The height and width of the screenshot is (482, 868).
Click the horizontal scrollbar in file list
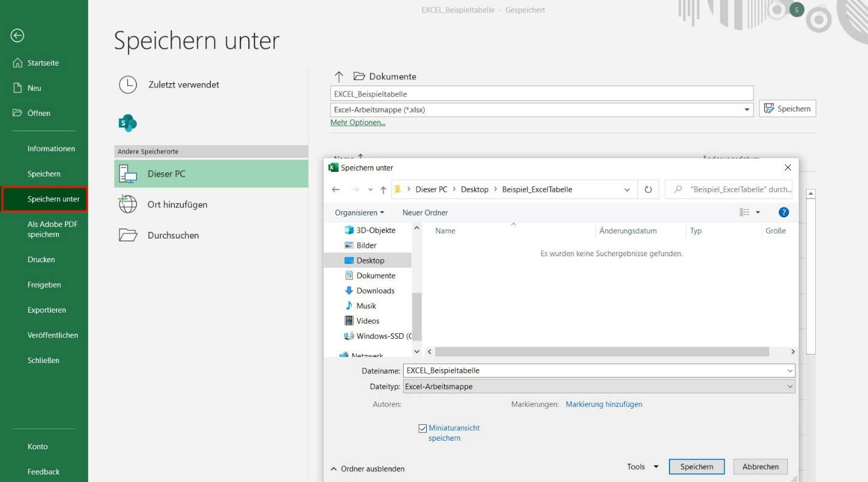point(602,351)
